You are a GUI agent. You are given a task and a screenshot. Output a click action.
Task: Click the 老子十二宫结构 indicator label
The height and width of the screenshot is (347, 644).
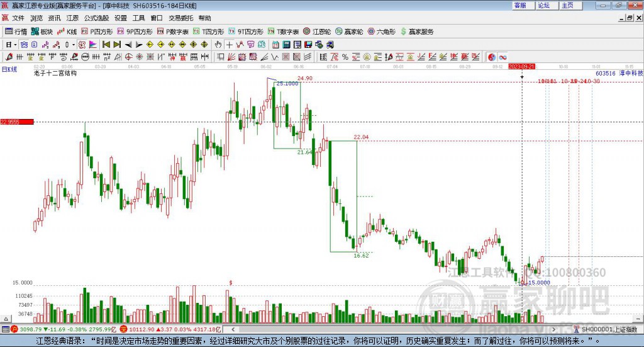click(x=55, y=73)
